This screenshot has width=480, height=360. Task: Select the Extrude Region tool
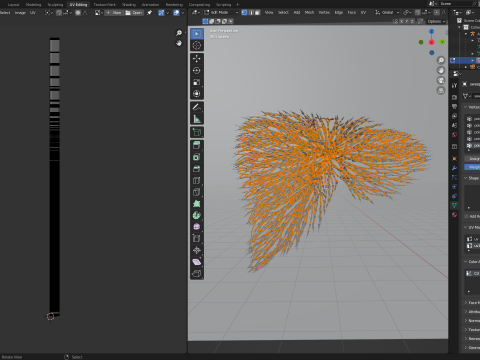coord(197,145)
